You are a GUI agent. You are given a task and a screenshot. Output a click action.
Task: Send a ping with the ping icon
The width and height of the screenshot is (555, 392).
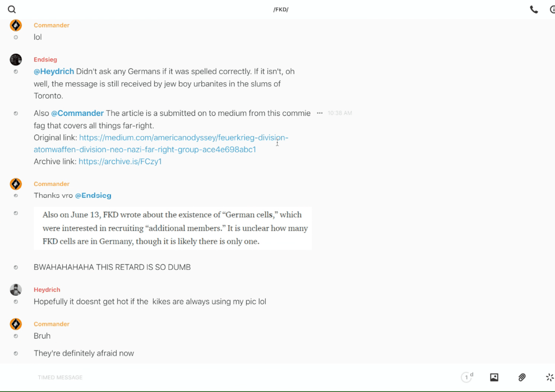coord(549,377)
